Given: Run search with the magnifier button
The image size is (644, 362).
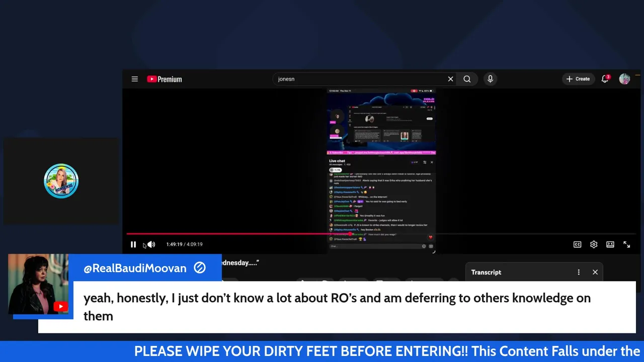Looking at the screenshot, I should (467, 79).
